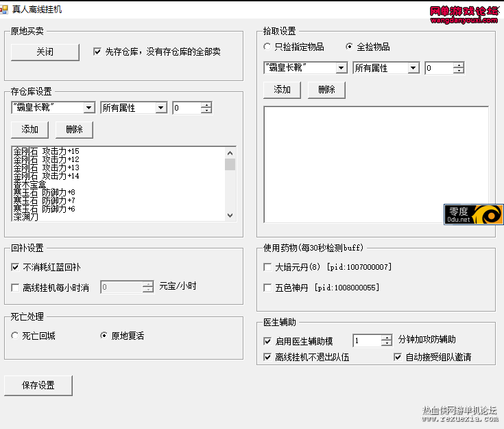Image resolution: width=504 pixels, height=429 pixels.
Task: Toggle 先存仓库，没有存仓库的全部卖 checkbox
Action: click(97, 51)
